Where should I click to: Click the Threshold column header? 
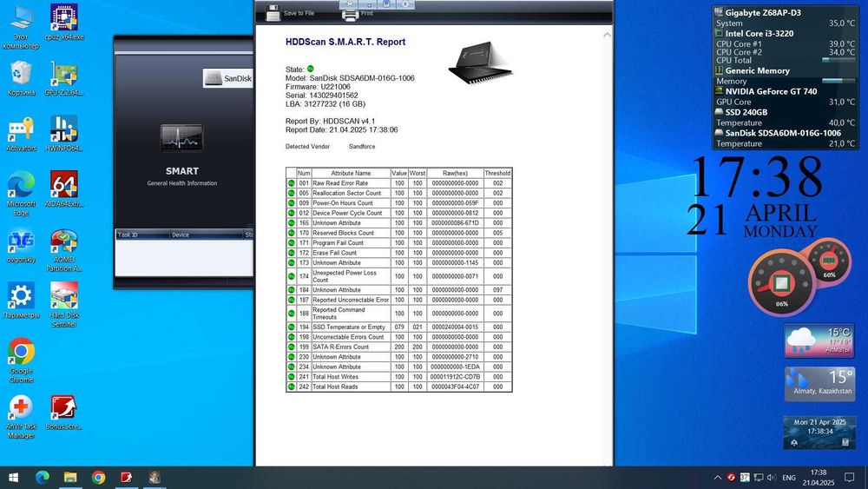(x=497, y=174)
